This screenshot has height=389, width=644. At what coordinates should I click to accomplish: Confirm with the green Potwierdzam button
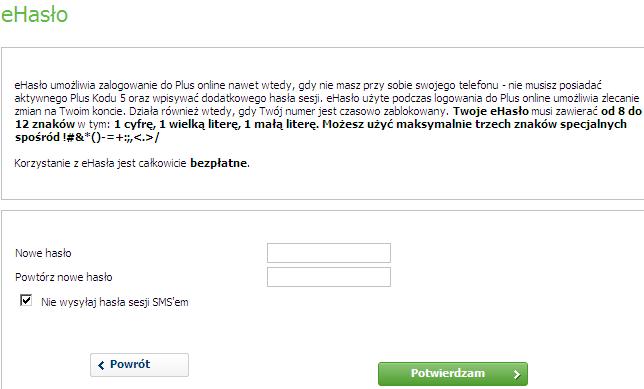[453, 373]
